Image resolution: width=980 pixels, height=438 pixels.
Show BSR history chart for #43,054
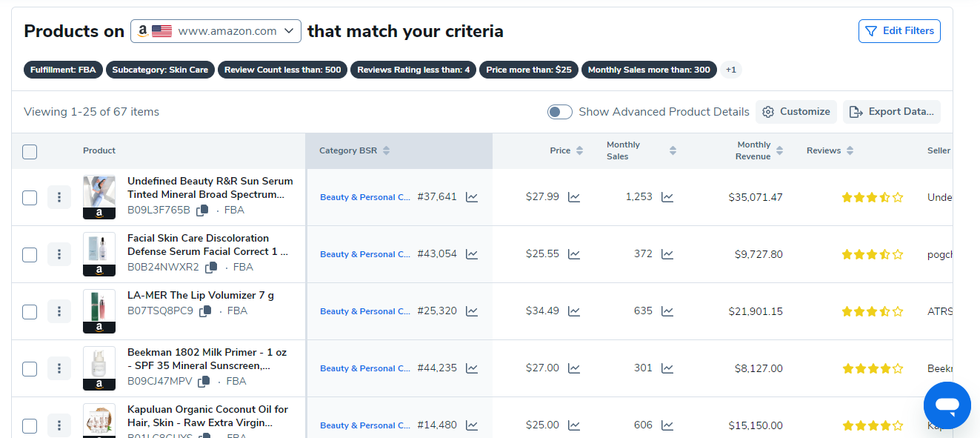[x=472, y=254]
